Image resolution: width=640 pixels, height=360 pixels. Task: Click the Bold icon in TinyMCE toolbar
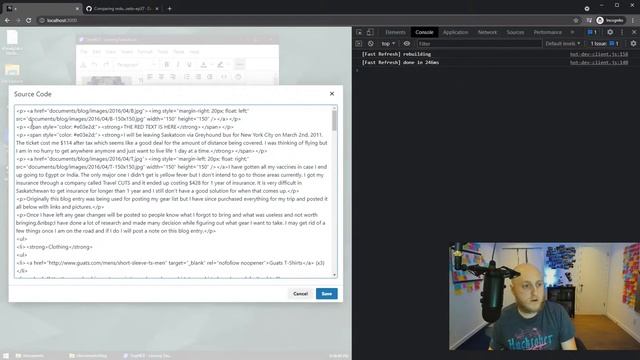[167, 64]
